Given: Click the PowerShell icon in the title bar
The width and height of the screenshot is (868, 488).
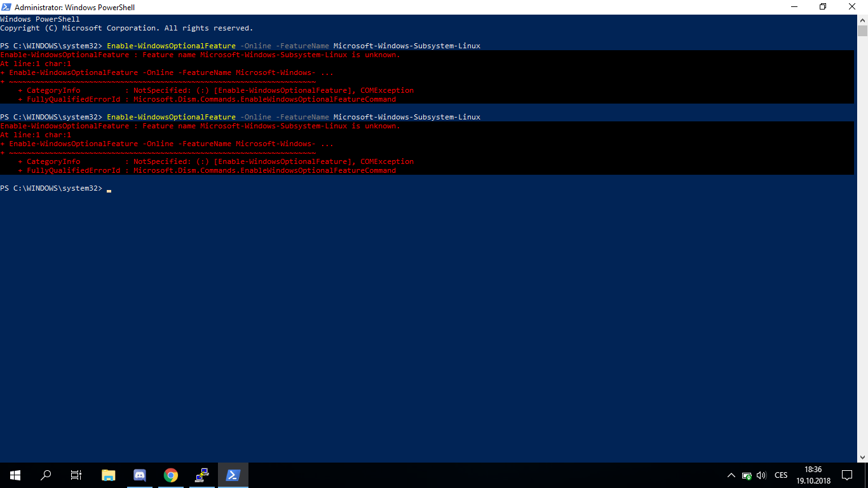Looking at the screenshot, I should tap(6, 7).
